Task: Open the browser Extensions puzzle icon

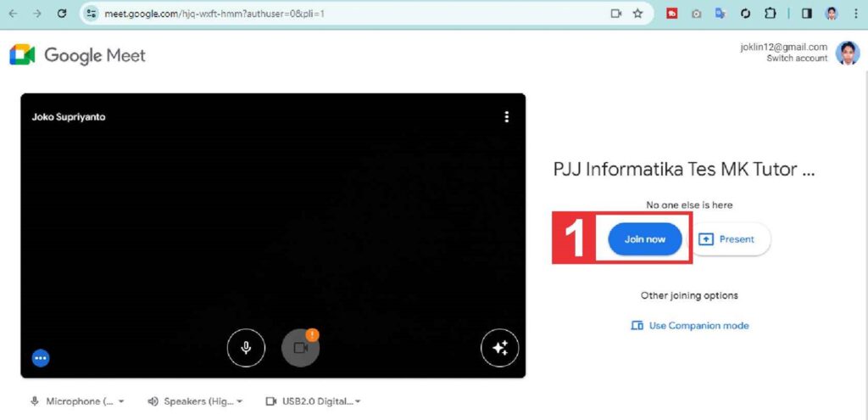Action: (770, 14)
